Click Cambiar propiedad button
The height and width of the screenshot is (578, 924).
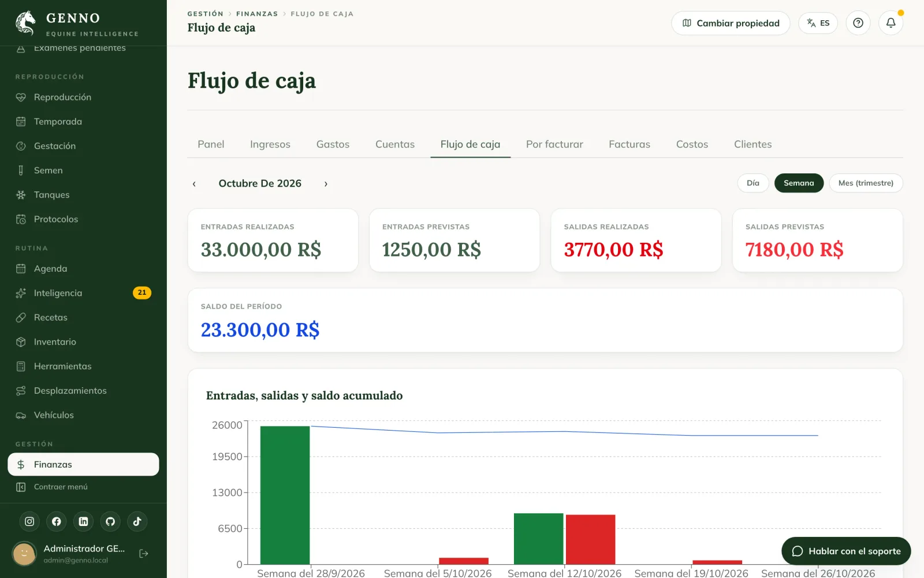coord(731,23)
